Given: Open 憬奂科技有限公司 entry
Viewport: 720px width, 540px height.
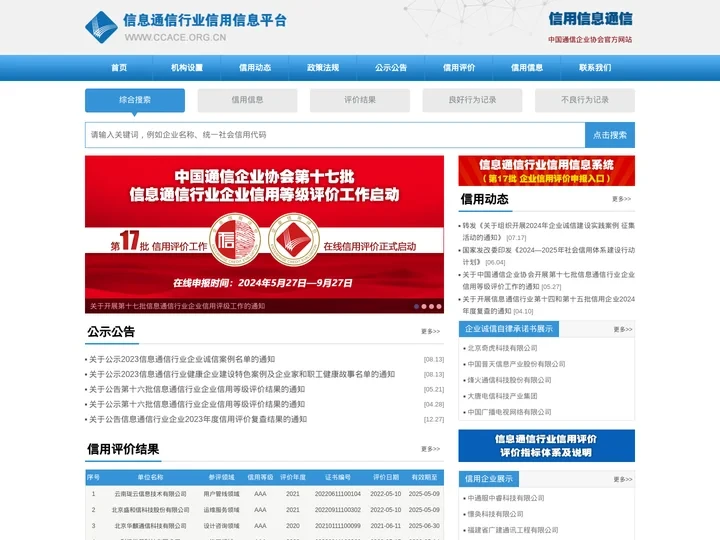Looking at the screenshot, I should (x=495, y=514).
